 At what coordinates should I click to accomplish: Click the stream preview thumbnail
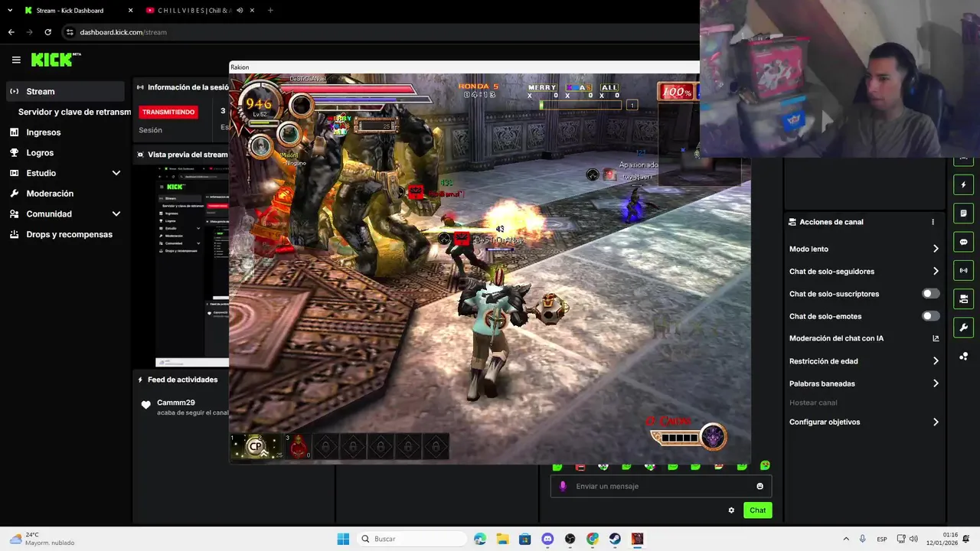(191, 266)
